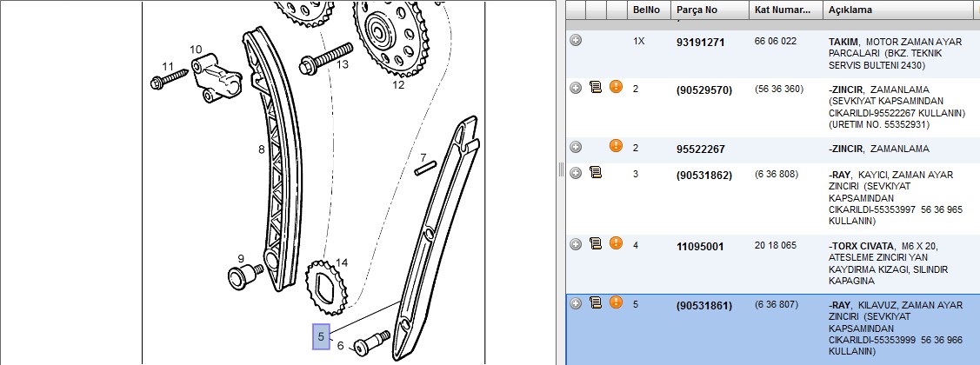Click catalog number (56 36 360)
The image size is (980, 365).
click(x=779, y=89)
